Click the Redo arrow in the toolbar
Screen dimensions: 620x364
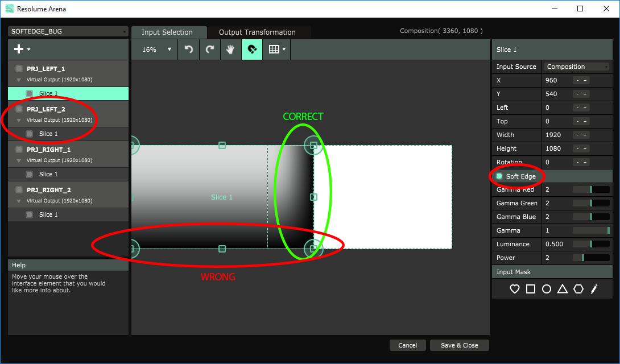[x=210, y=49]
